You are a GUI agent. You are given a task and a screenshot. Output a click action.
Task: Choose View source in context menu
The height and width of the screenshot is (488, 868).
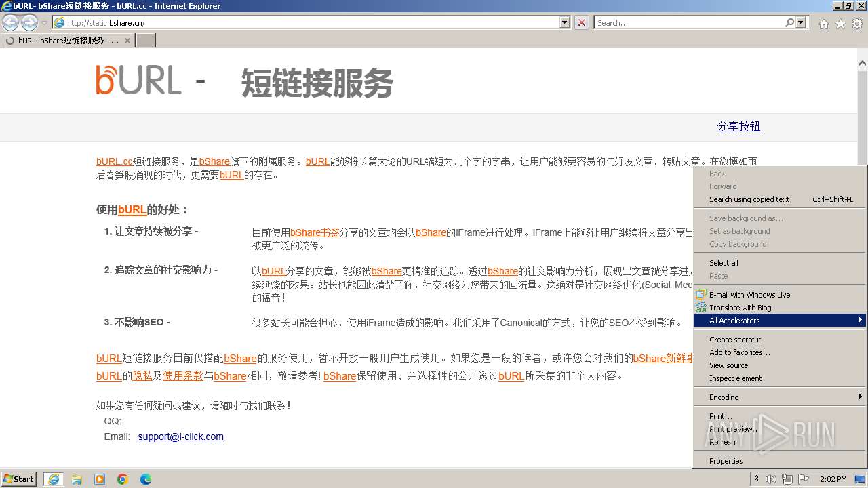click(779, 365)
